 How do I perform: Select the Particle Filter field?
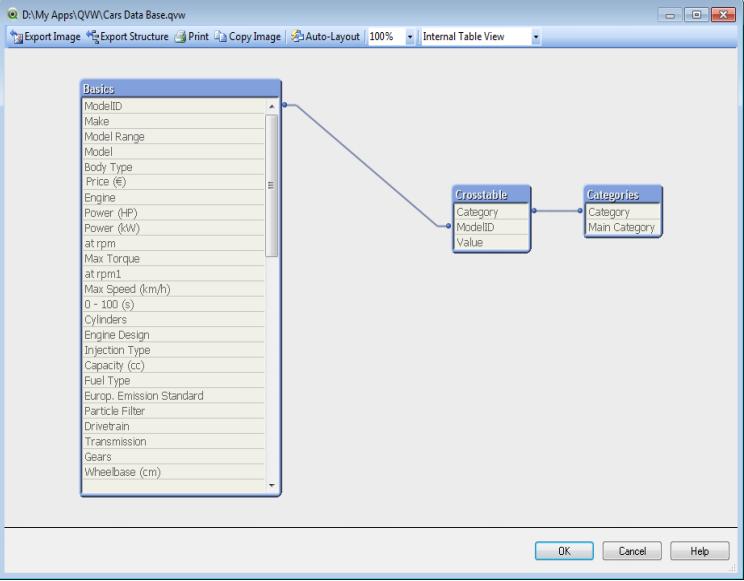174,411
